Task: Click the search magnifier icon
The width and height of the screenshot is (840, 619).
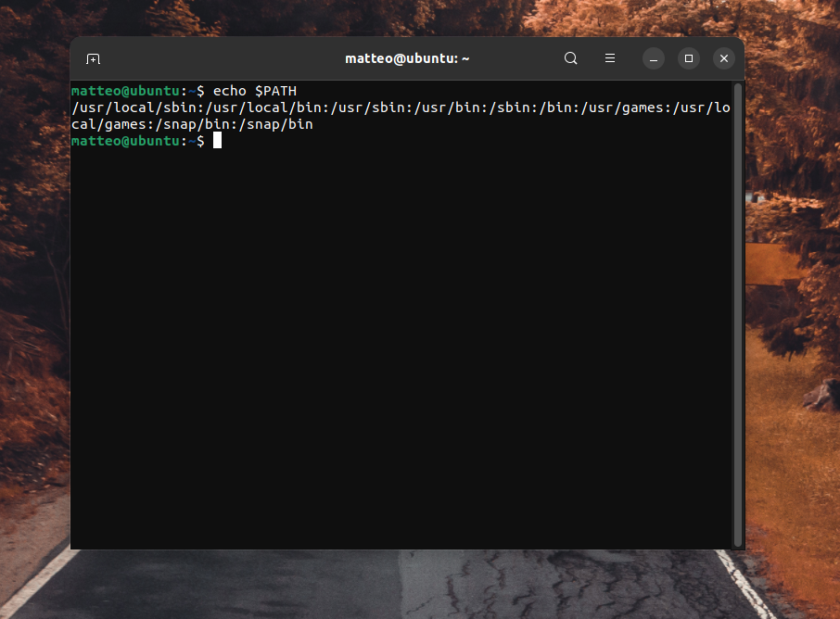Action: click(571, 58)
